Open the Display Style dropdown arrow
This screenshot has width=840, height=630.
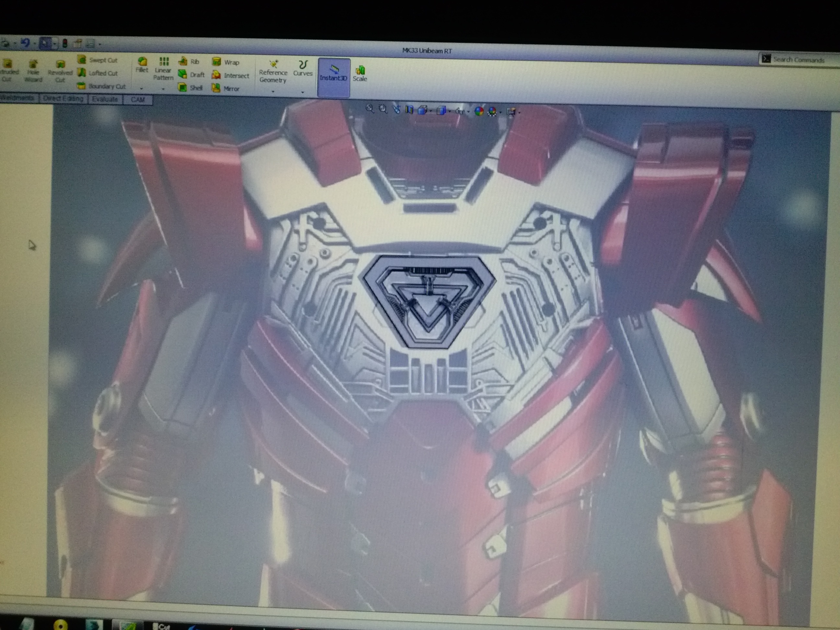pyautogui.click(x=449, y=112)
